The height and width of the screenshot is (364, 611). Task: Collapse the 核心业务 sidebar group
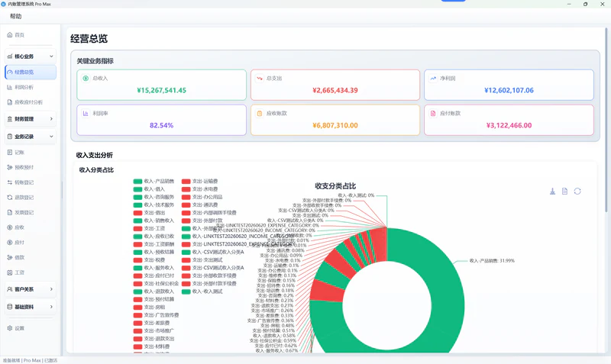point(31,56)
